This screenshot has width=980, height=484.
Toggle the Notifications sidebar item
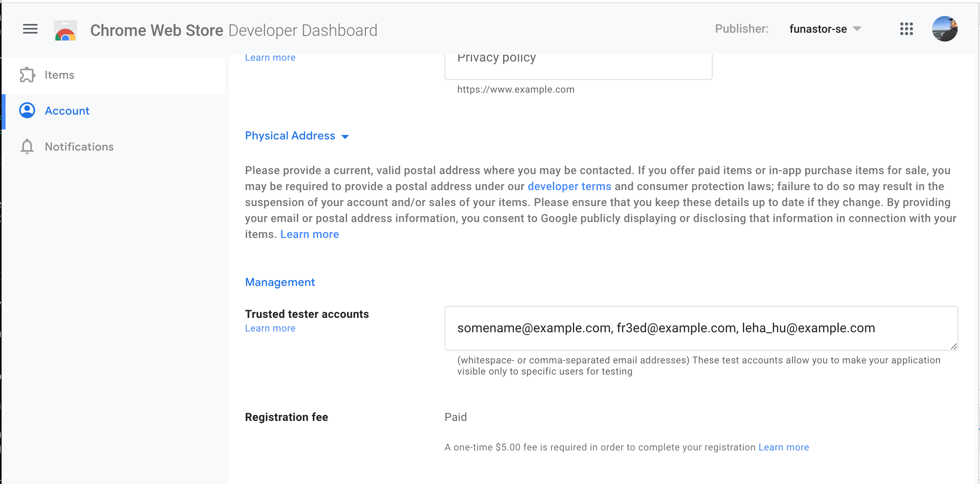(79, 146)
